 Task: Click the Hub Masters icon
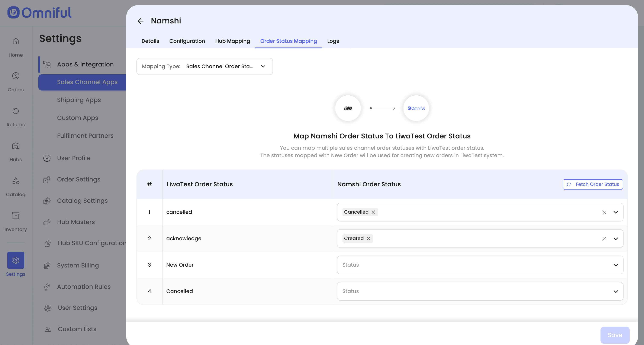click(x=47, y=222)
